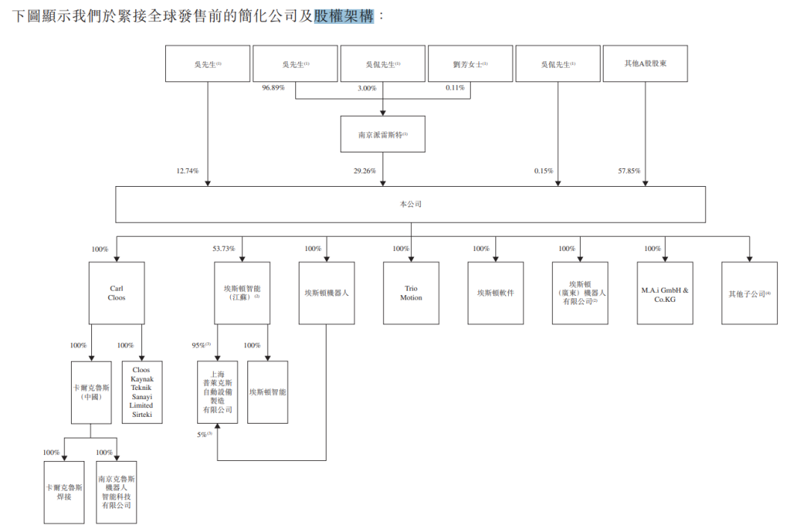
Task: Select the 埃斯頓機器人 box
Action: coord(327,293)
